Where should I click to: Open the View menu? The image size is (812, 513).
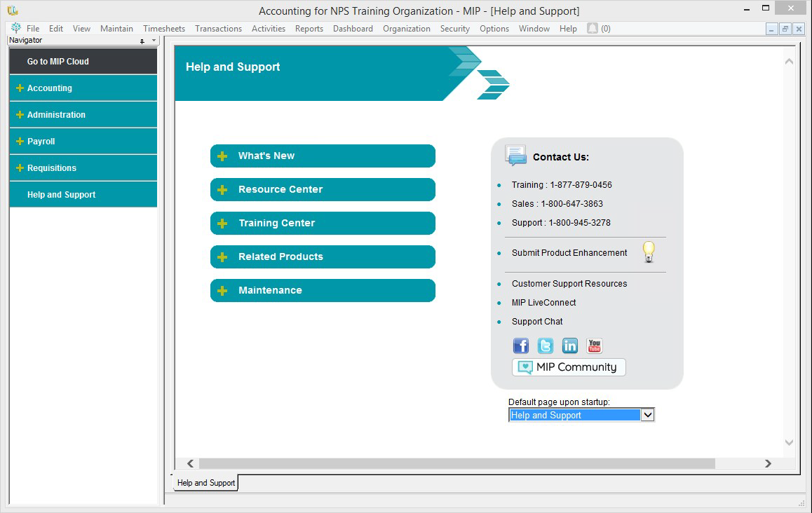[x=81, y=29]
